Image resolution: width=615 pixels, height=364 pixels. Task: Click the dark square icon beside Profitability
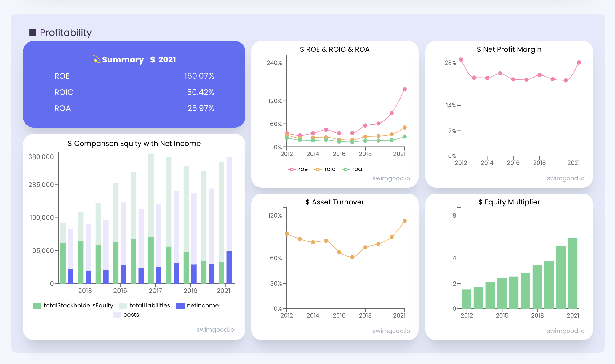[x=33, y=32]
